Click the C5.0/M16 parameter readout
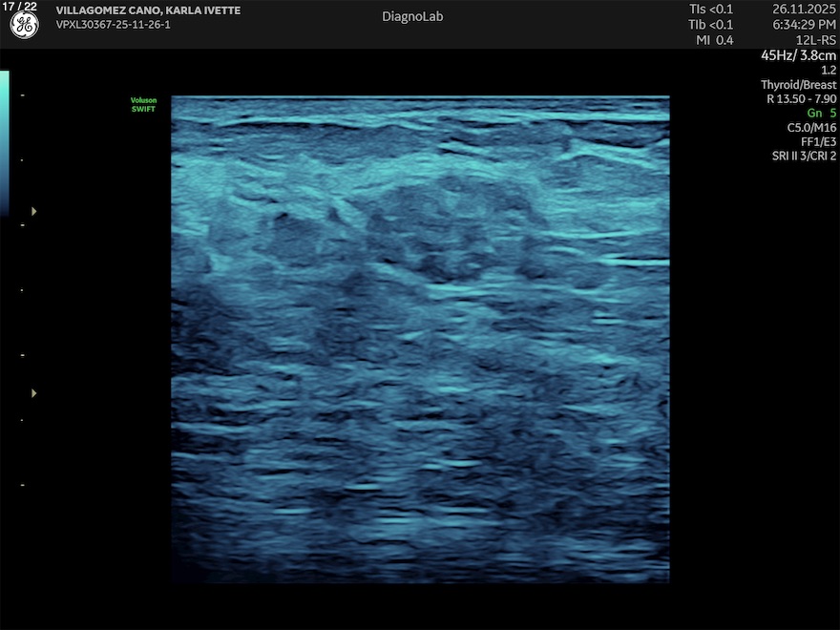The width and height of the screenshot is (840, 630). click(x=811, y=127)
